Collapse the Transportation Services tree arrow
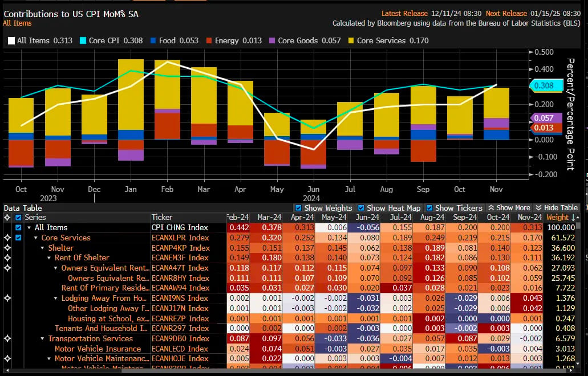The height and width of the screenshot is (376, 588). pos(43,338)
